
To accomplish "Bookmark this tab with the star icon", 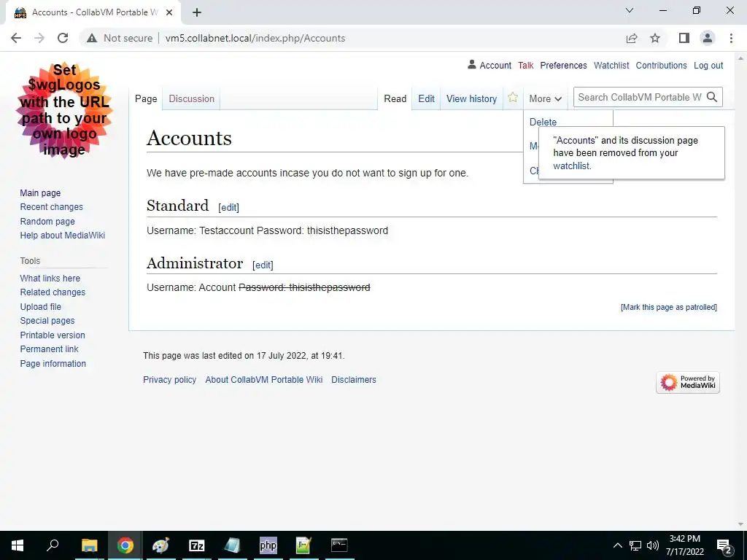I will tap(655, 38).
